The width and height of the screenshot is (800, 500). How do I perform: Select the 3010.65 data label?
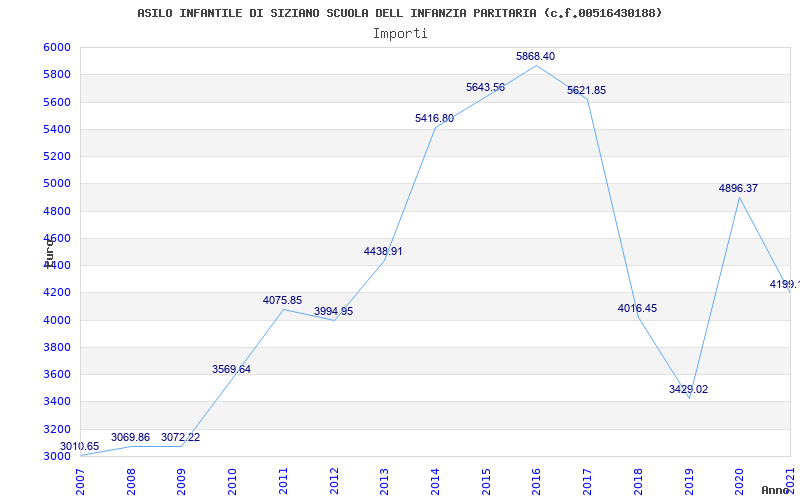pos(80,446)
